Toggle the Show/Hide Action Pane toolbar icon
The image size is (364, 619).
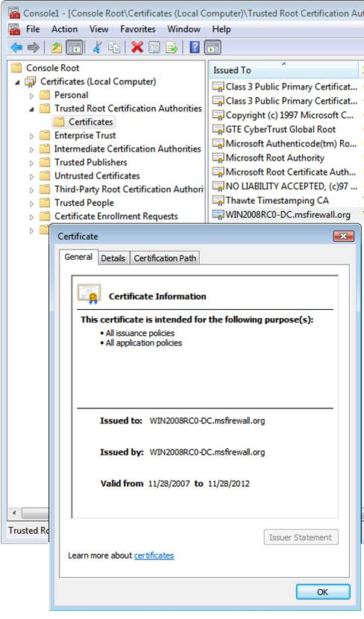coord(213,48)
